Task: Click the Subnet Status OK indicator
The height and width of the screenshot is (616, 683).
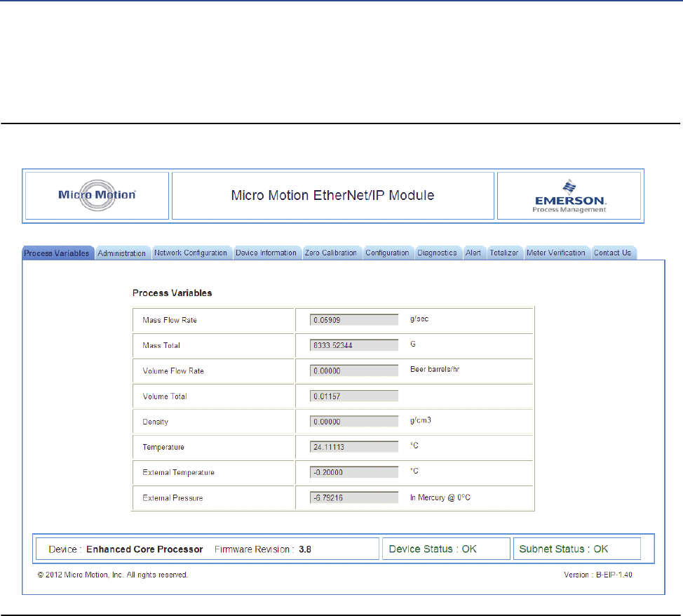Action: (x=563, y=549)
